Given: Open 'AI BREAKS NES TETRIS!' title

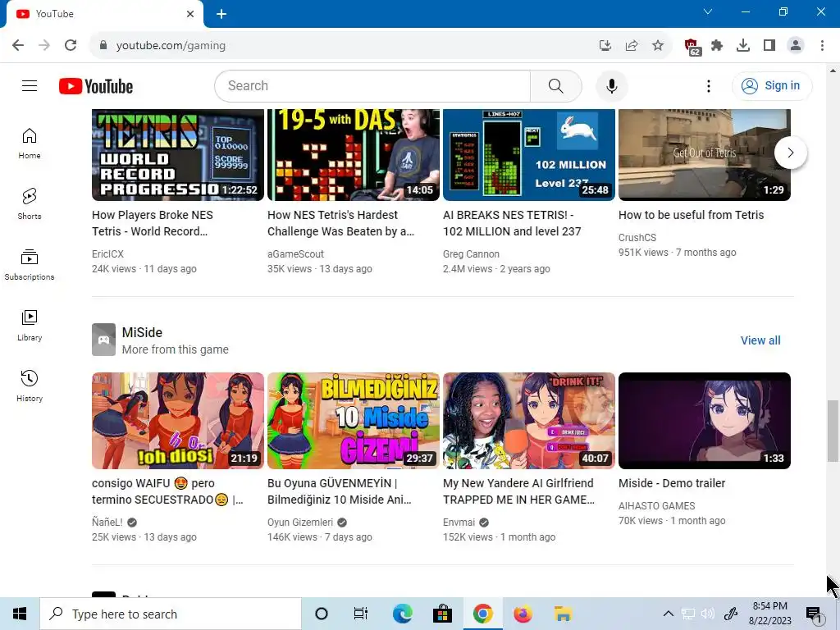Looking at the screenshot, I should coord(512,223).
